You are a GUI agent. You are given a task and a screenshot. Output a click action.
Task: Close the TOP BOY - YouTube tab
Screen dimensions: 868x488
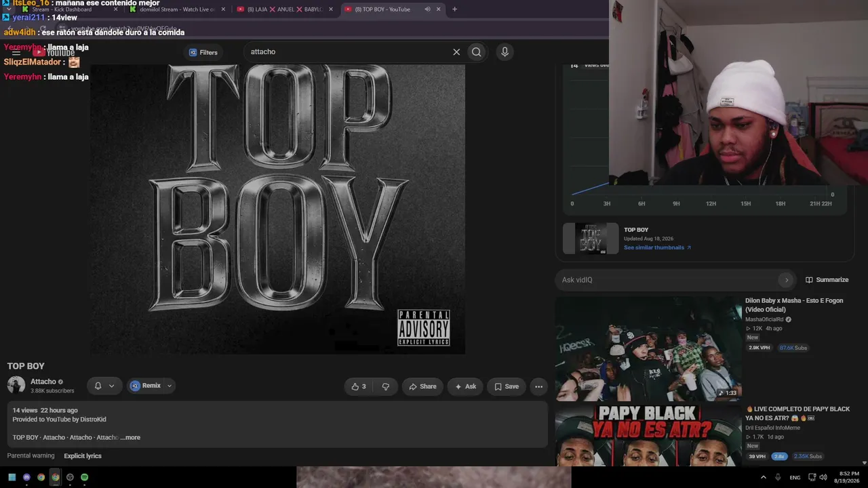(438, 9)
